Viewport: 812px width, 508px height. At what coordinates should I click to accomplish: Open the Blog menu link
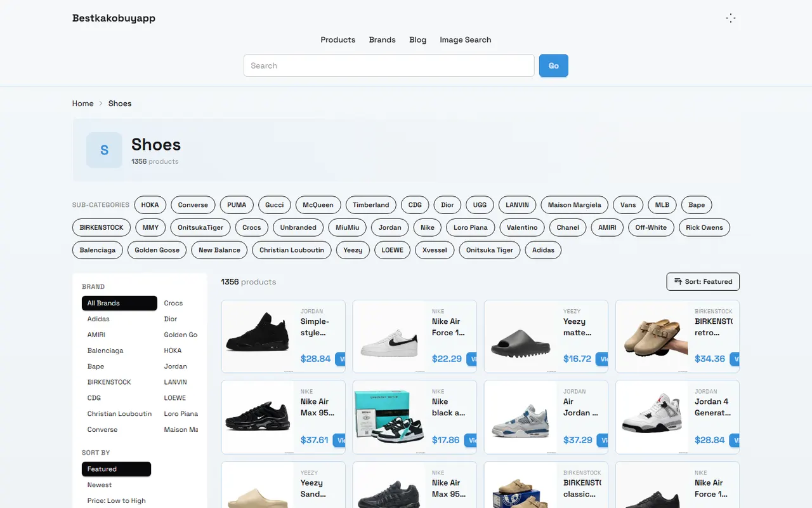point(418,39)
